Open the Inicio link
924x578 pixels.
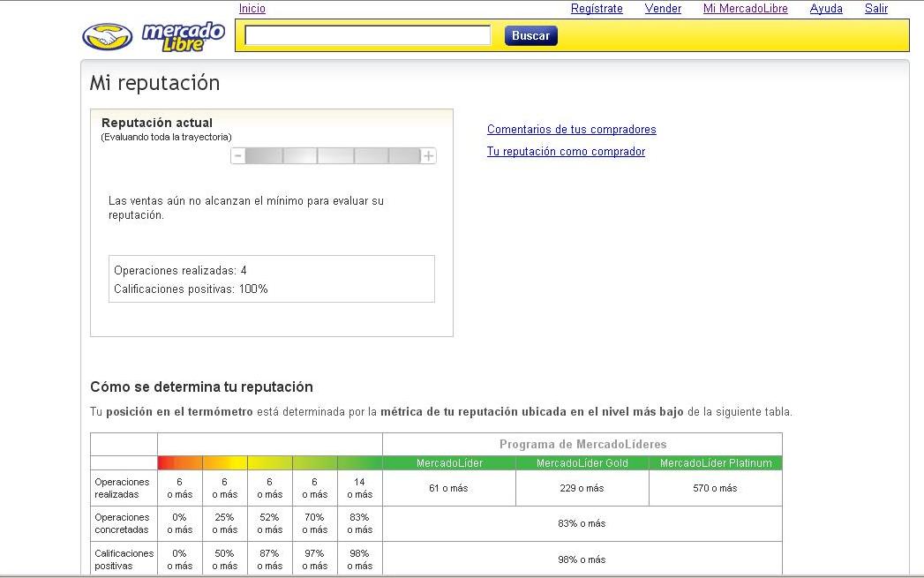click(252, 8)
